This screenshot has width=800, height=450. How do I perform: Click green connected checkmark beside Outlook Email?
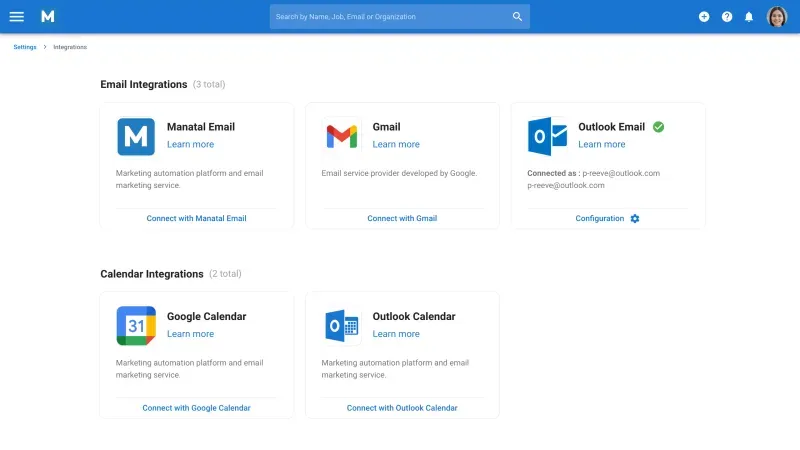[659, 127]
